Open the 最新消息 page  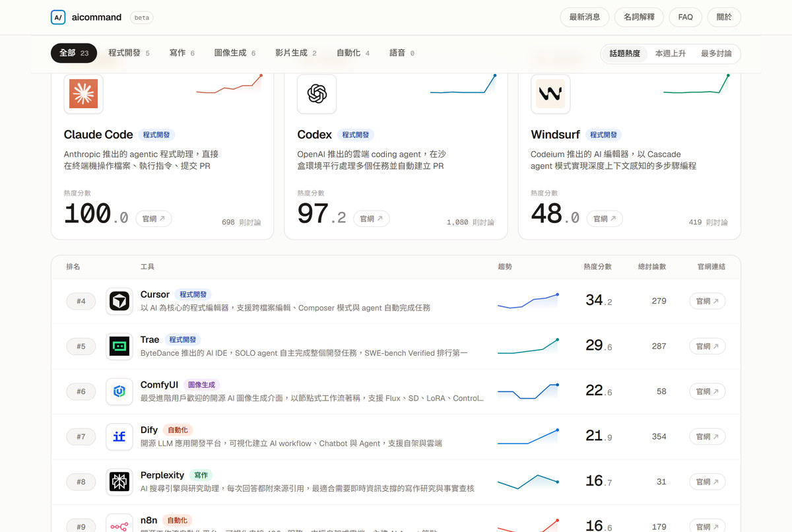click(x=585, y=17)
